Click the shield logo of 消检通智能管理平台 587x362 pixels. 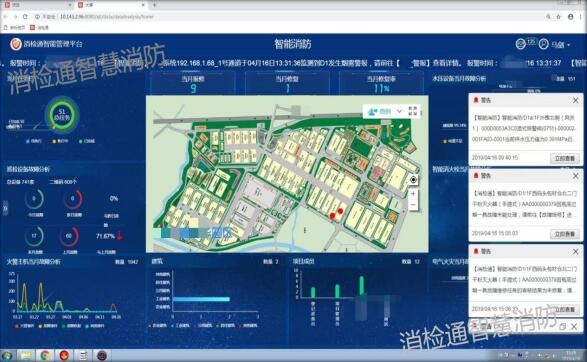[x=15, y=44]
